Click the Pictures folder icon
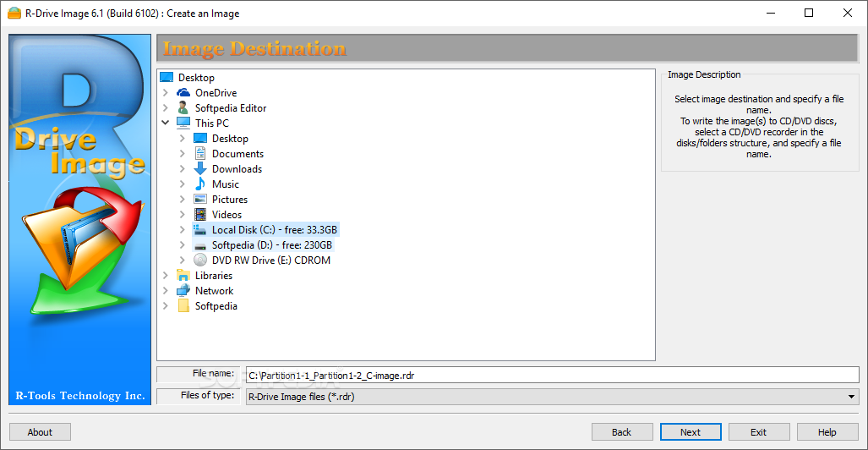868x450 pixels. (200, 200)
